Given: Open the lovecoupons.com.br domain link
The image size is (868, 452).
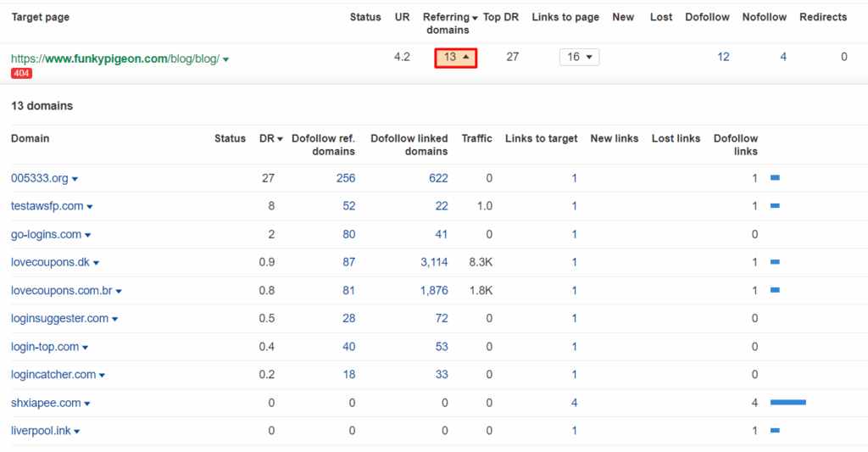Looking at the screenshot, I should pos(61,290).
